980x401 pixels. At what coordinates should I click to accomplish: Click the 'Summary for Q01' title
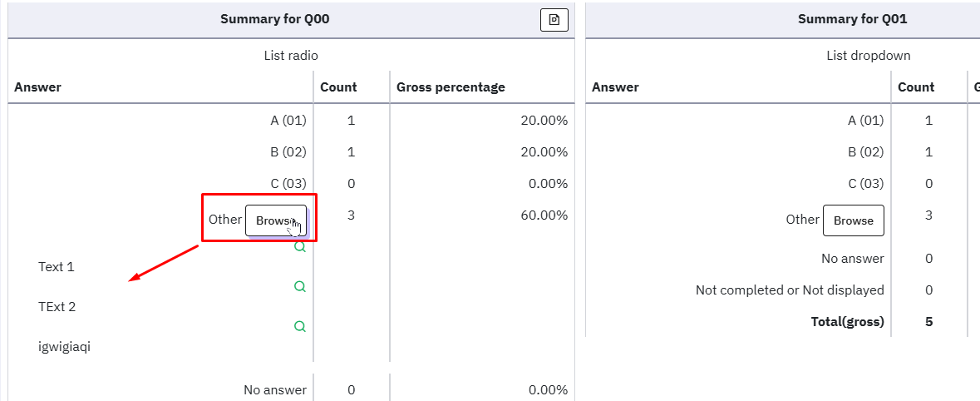pyautogui.click(x=852, y=19)
